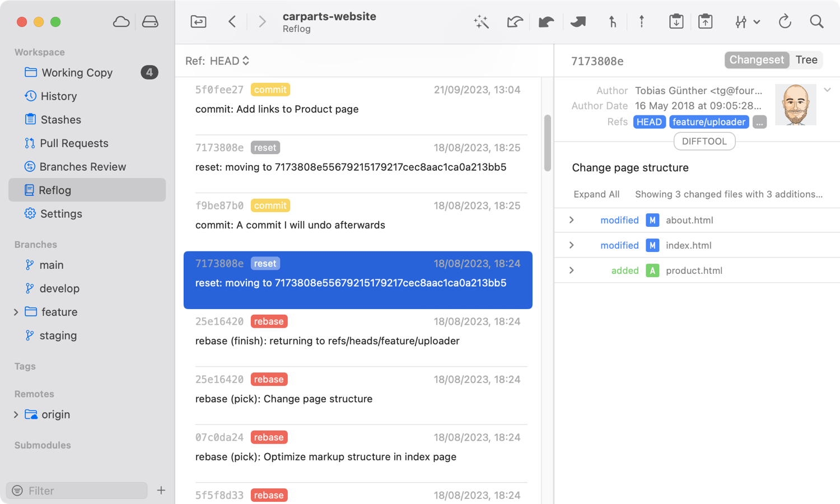The image size is (840, 504).
Task: Click the Pull toolbar icon
Action: (x=546, y=22)
